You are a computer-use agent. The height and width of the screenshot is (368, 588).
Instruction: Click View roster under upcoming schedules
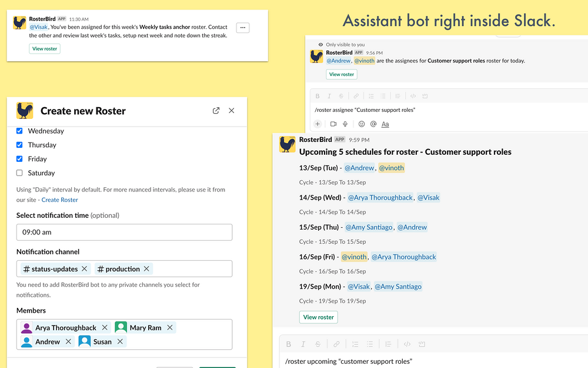(318, 317)
